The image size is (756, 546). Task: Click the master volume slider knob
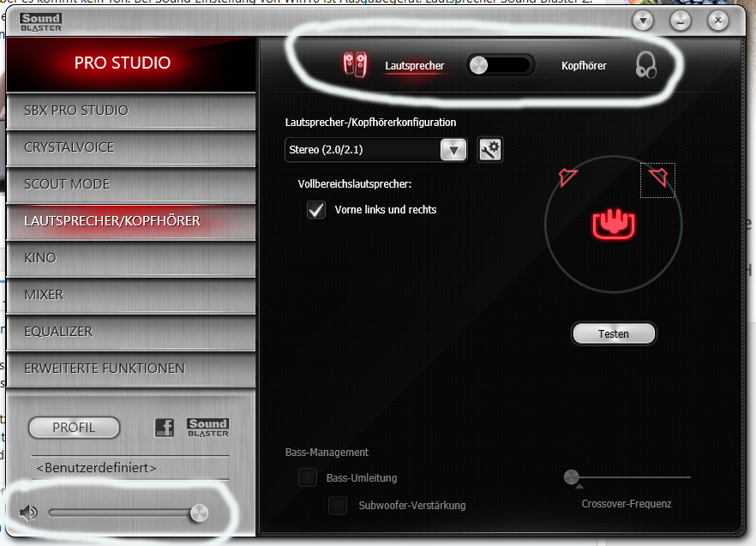(199, 513)
